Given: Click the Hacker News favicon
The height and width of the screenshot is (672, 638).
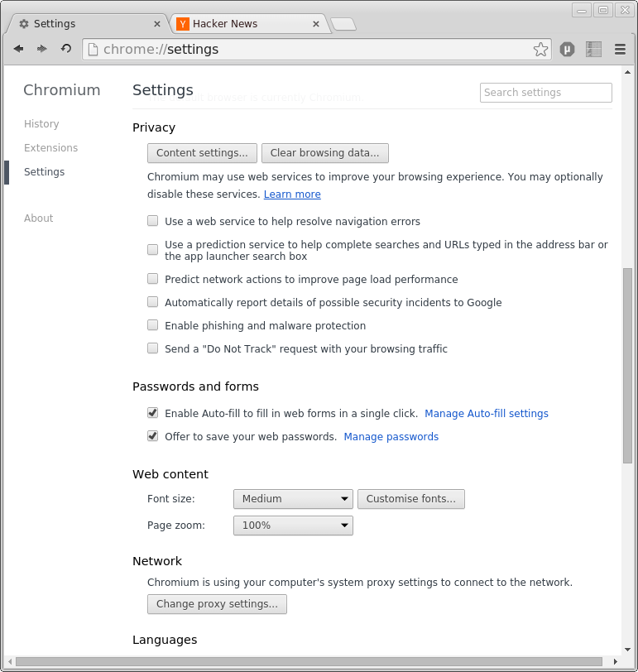Looking at the screenshot, I should tap(183, 24).
